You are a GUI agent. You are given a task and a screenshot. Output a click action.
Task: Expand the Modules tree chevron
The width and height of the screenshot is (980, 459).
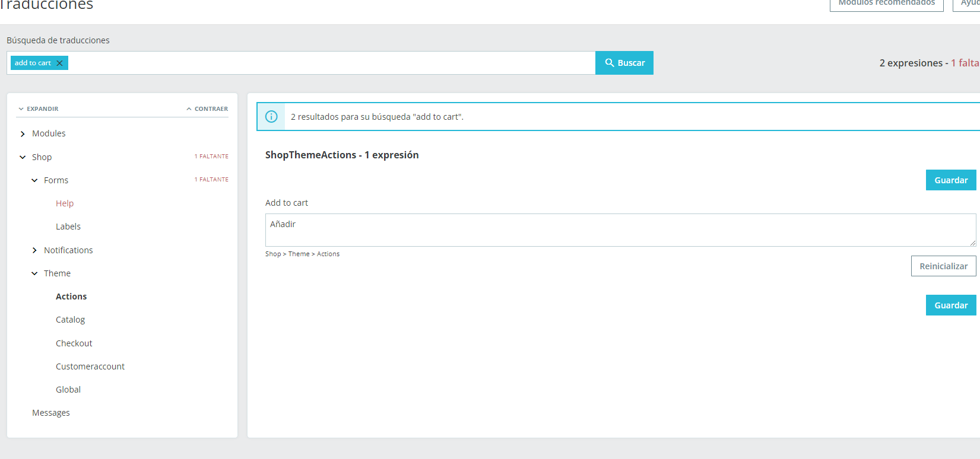[23, 134]
